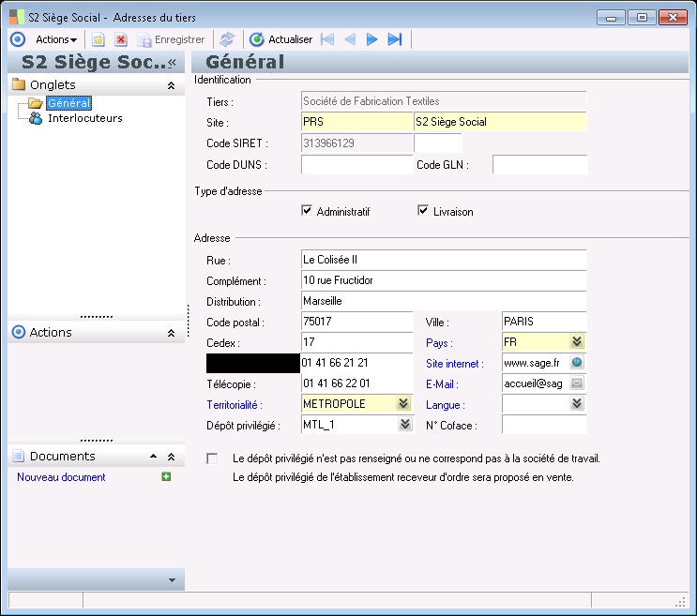Click the envelope icon beside E-Mail field
Screen dimensions: 697x616
[x=577, y=383]
